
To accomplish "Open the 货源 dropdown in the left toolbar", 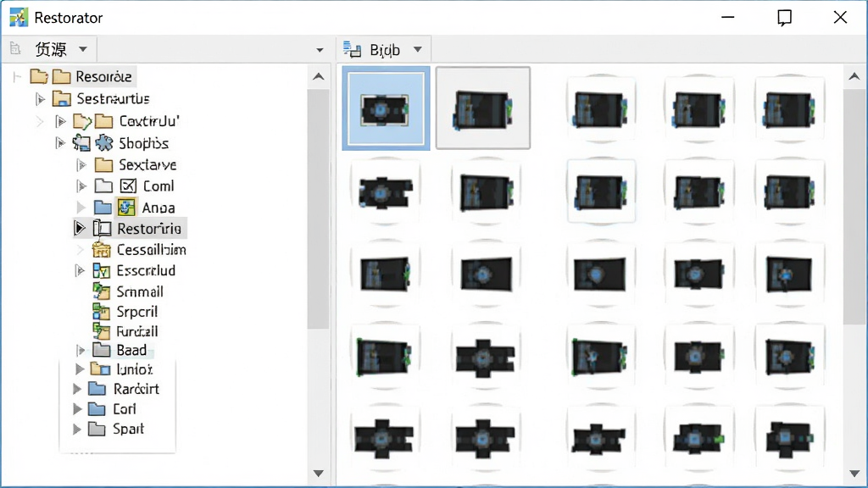I will 83,49.
